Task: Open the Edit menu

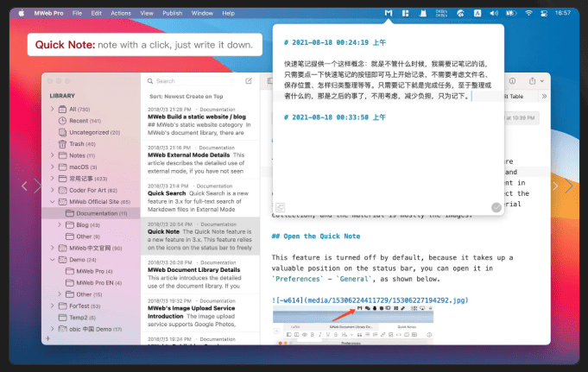Action: (x=97, y=13)
